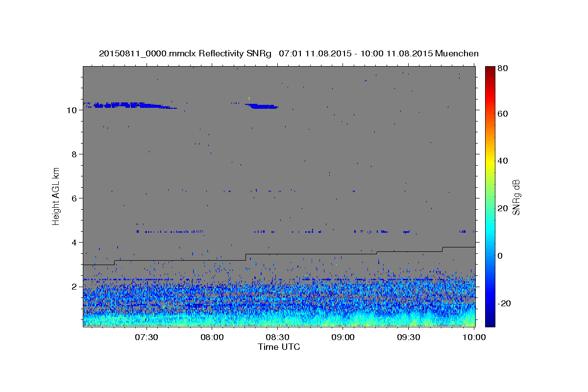Click the colorbar value 20
The width and height of the screenshot is (588, 392).
(502, 208)
